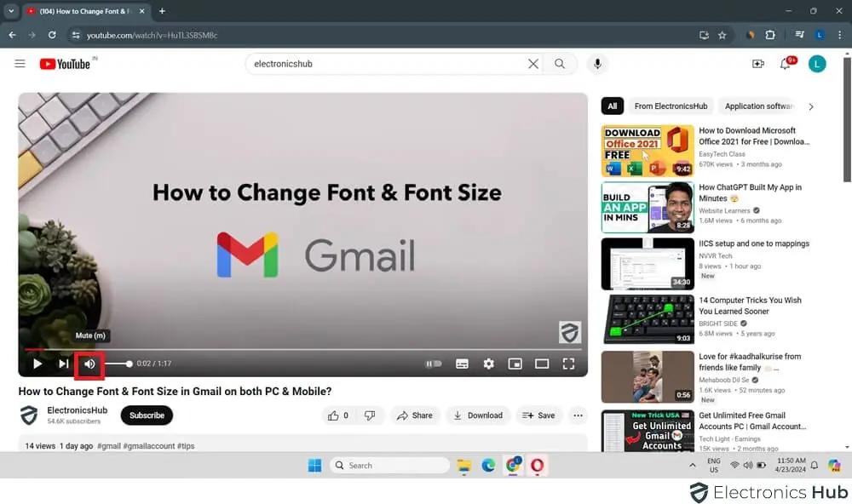
Task: Open File Explorer from the taskbar
Action: click(x=463, y=465)
